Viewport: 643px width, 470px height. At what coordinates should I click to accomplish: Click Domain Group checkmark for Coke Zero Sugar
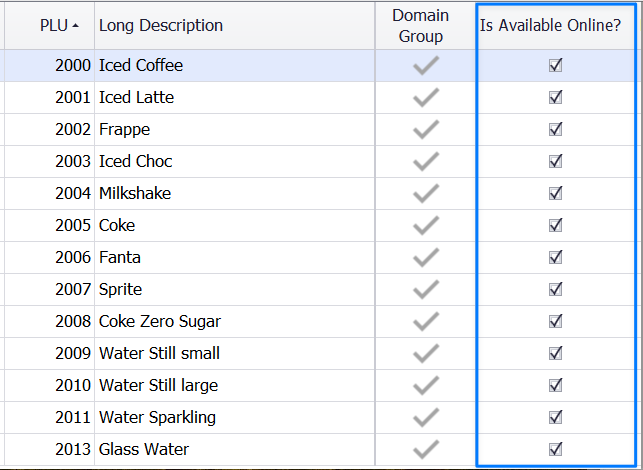coord(426,322)
